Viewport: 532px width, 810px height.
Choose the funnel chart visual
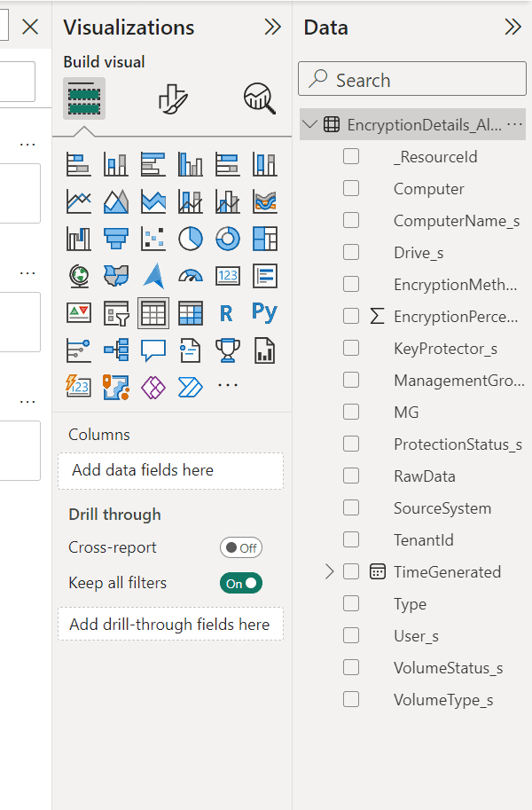pos(116,238)
